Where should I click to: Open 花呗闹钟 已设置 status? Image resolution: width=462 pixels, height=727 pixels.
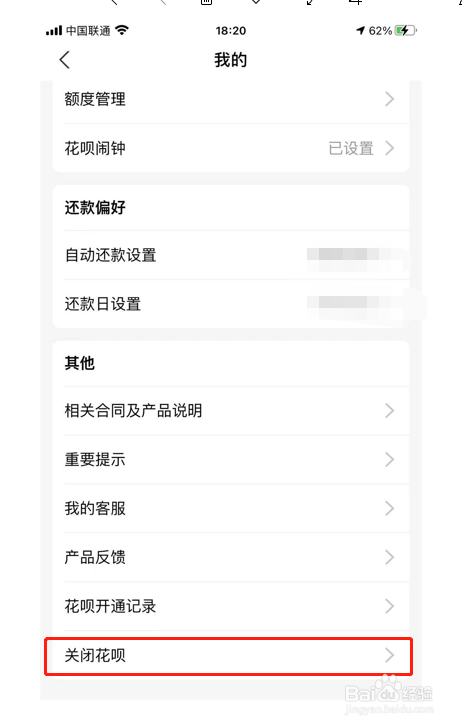click(351, 148)
